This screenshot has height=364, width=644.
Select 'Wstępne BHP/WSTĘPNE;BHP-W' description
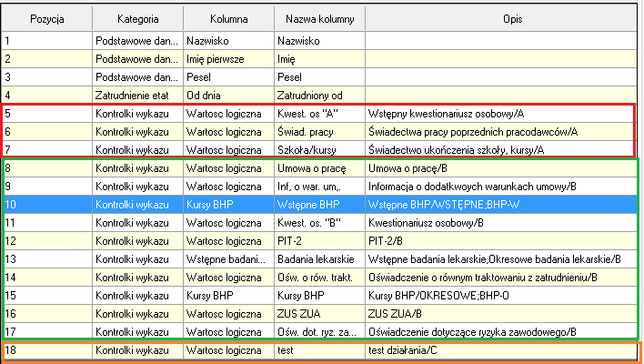pyautogui.click(x=501, y=205)
